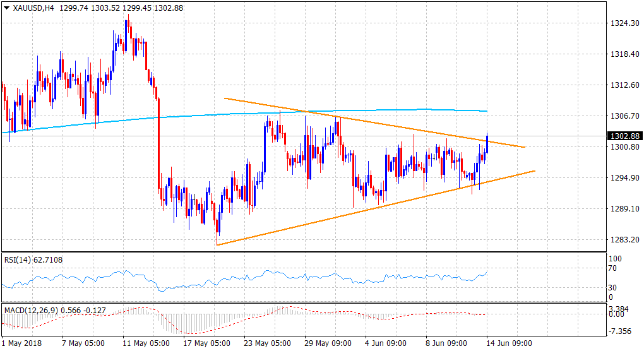Select the upper descending orange trendline

pyautogui.click(x=379, y=124)
